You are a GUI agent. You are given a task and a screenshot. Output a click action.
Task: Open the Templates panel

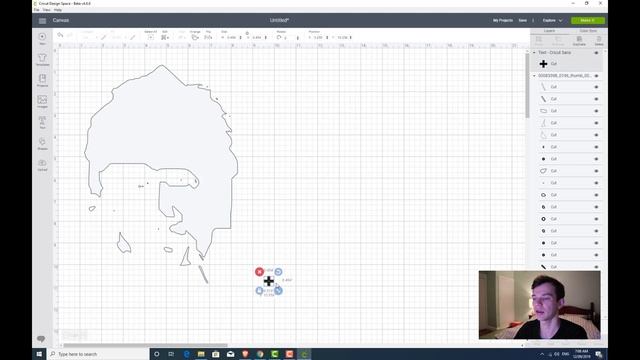pyautogui.click(x=42, y=60)
